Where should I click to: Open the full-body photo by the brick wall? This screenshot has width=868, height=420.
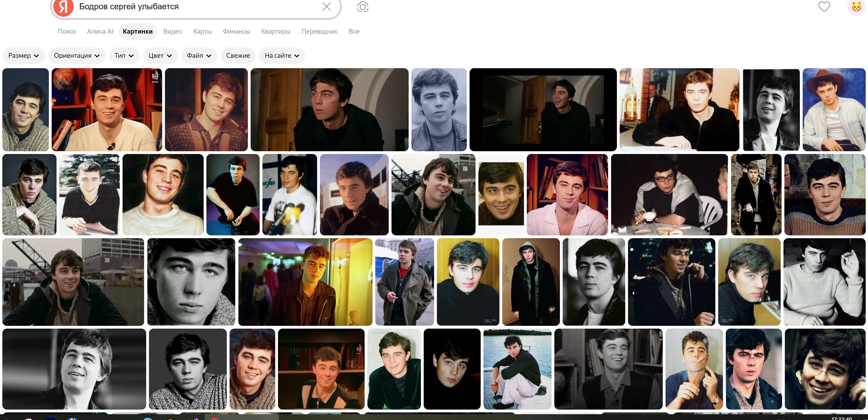[x=756, y=195]
